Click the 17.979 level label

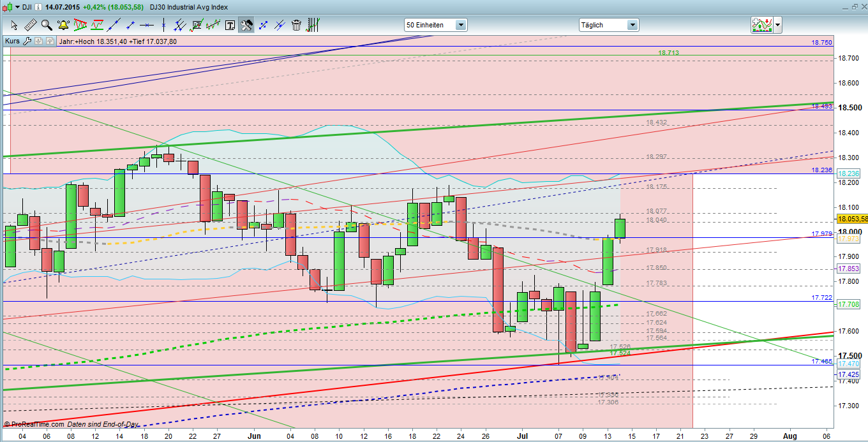tap(822, 233)
